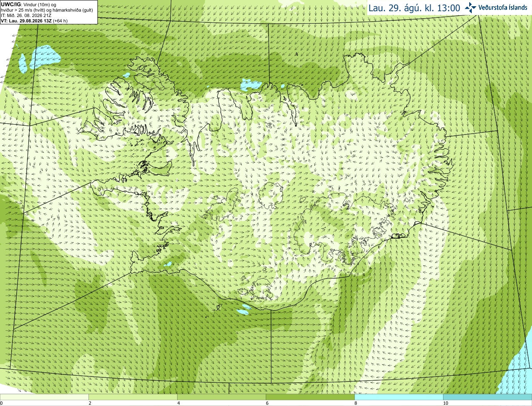Click the Veðurstofa Íslands logo icon
The image size is (532, 406).
pos(470,7)
